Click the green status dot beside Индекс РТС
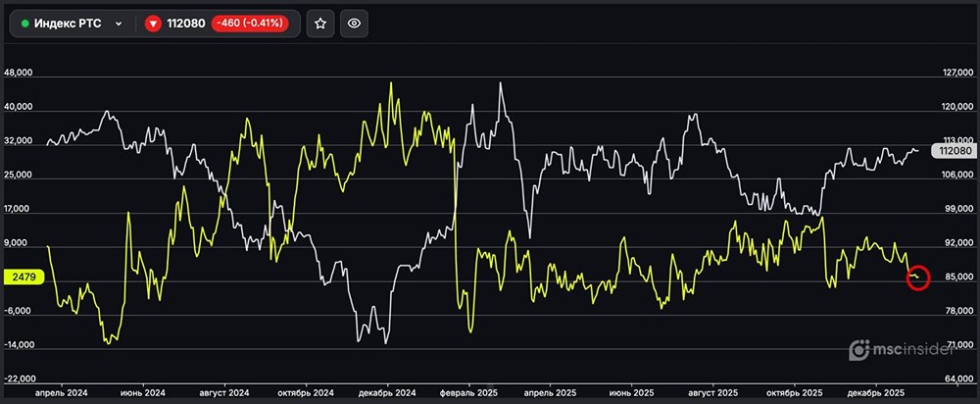Screen dimensions: 980x404 click(x=25, y=24)
